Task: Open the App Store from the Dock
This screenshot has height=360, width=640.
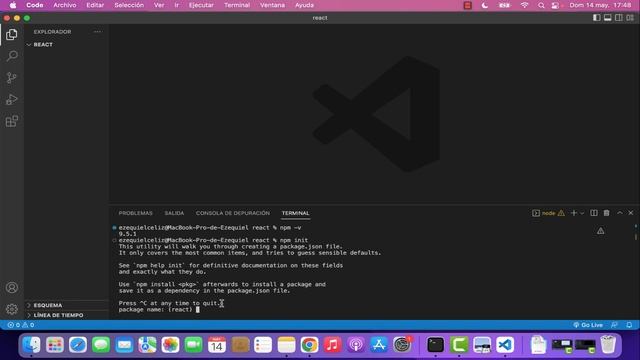Action: click(x=379, y=345)
